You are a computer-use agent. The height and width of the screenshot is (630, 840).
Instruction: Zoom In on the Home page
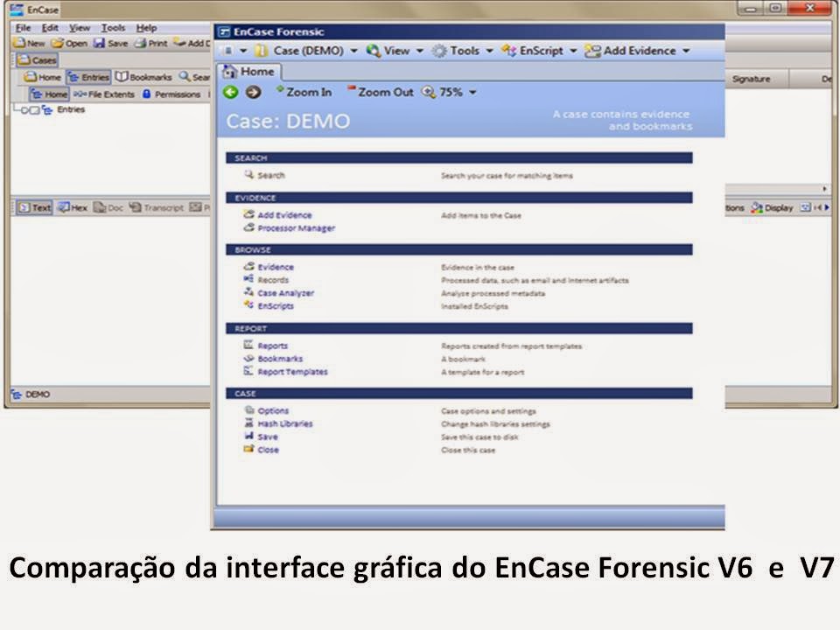(304, 92)
